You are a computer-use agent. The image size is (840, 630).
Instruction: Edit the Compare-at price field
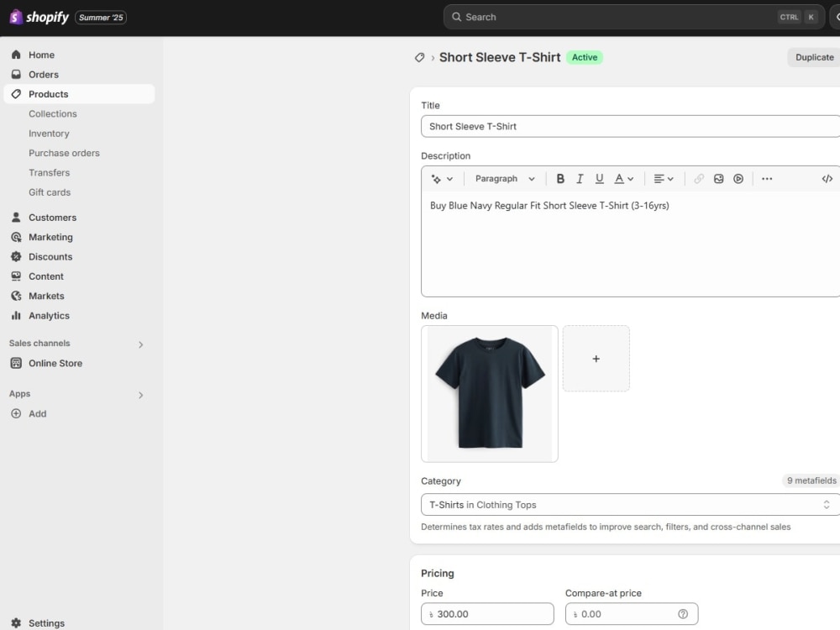click(632, 614)
